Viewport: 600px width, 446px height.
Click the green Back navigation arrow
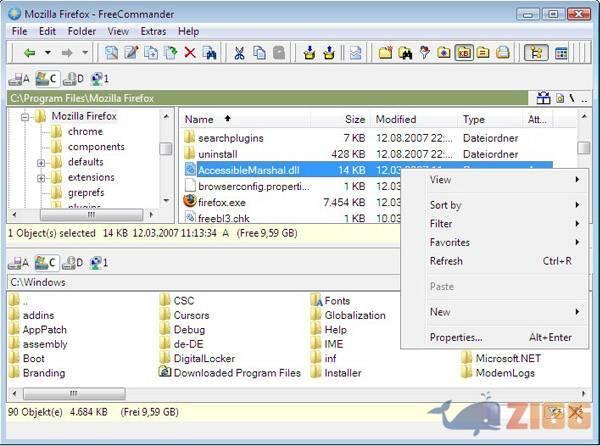click(x=30, y=52)
